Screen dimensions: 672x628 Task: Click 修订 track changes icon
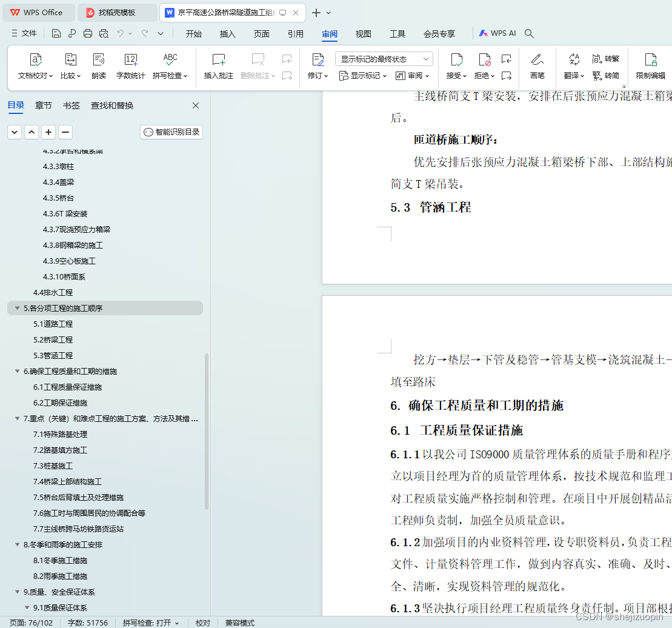(x=318, y=66)
